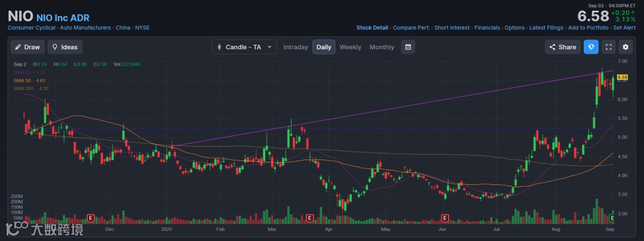Click Add to Portfolio link
This screenshot has width=644, height=241.
[588, 28]
